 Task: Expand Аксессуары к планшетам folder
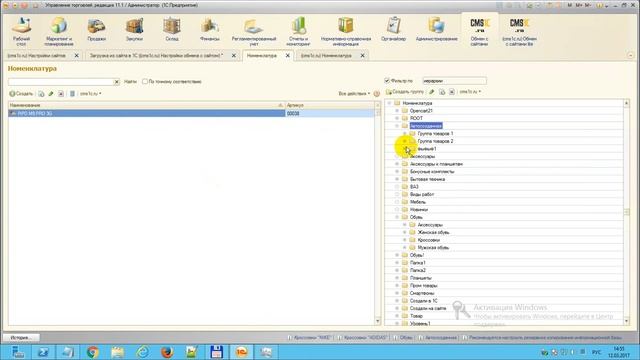coord(397,164)
